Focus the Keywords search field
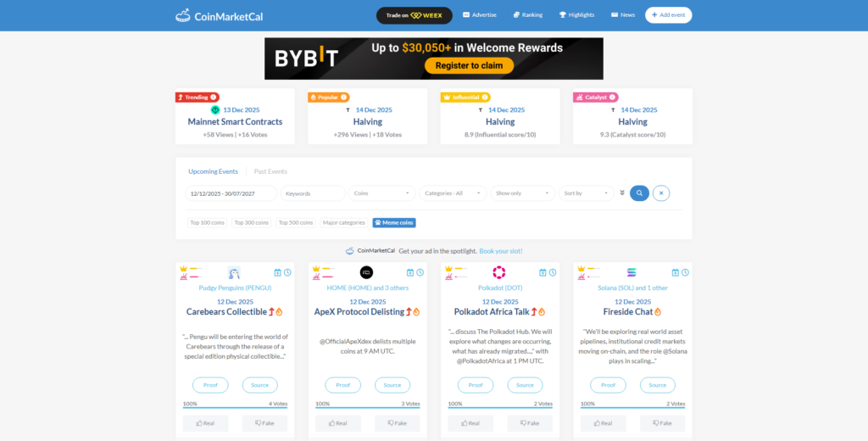The image size is (868, 441). tap(313, 193)
